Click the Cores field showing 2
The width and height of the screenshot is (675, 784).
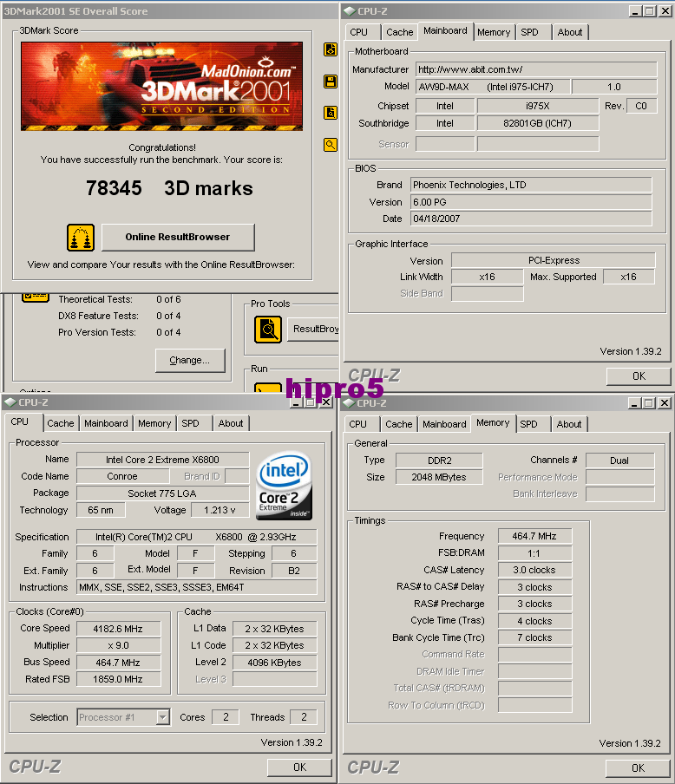click(226, 717)
